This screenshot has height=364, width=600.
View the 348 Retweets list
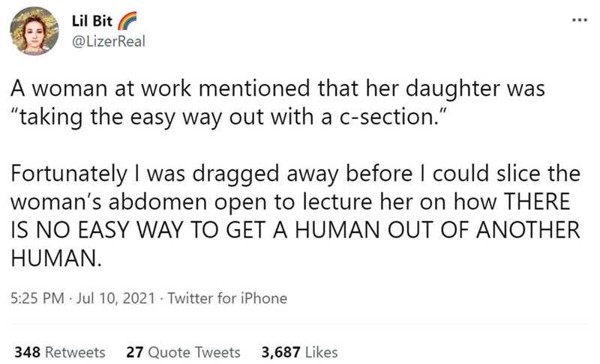(59, 351)
